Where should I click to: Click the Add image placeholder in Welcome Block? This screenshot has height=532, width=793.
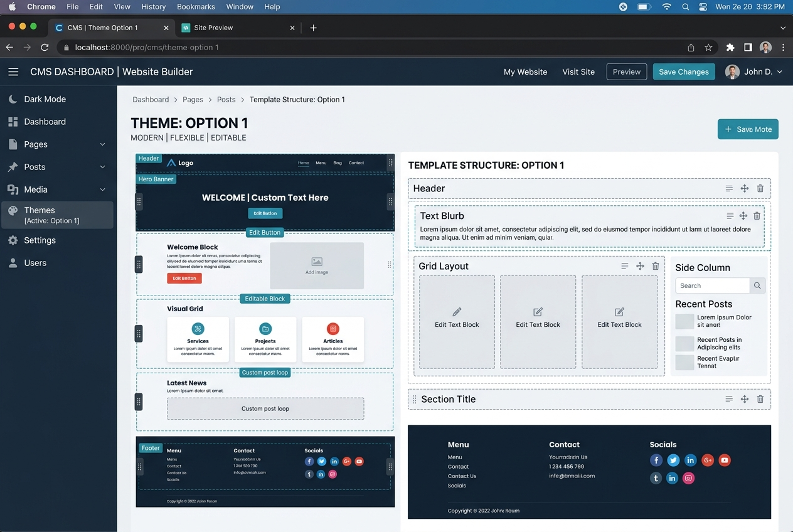317,266
